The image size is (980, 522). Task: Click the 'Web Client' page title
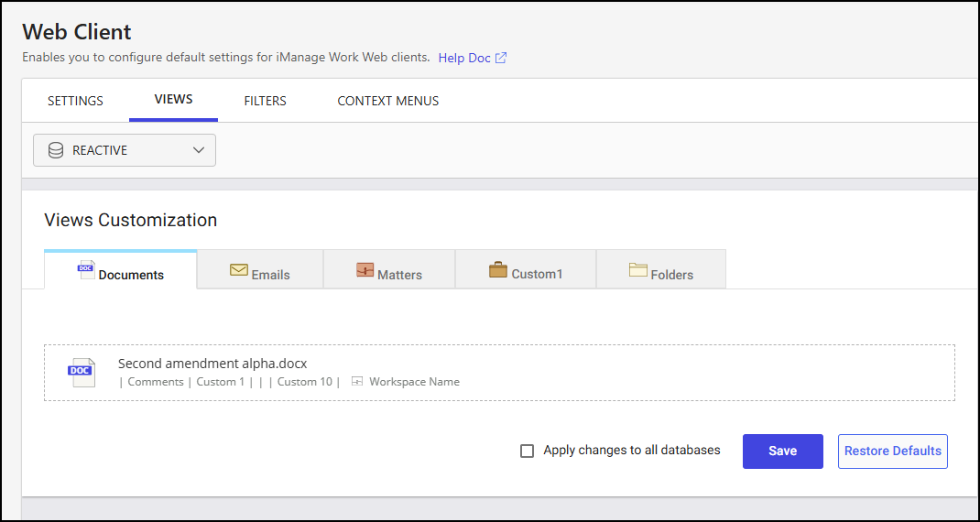pyautogui.click(x=77, y=31)
